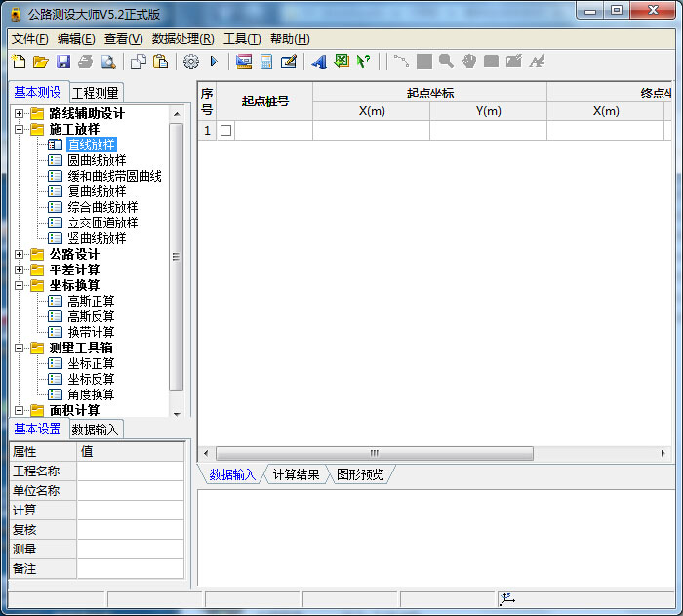The width and height of the screenshot is (683, 616).
Task: Open 坐标反算 in the tree
Action: tap(91, 379)
